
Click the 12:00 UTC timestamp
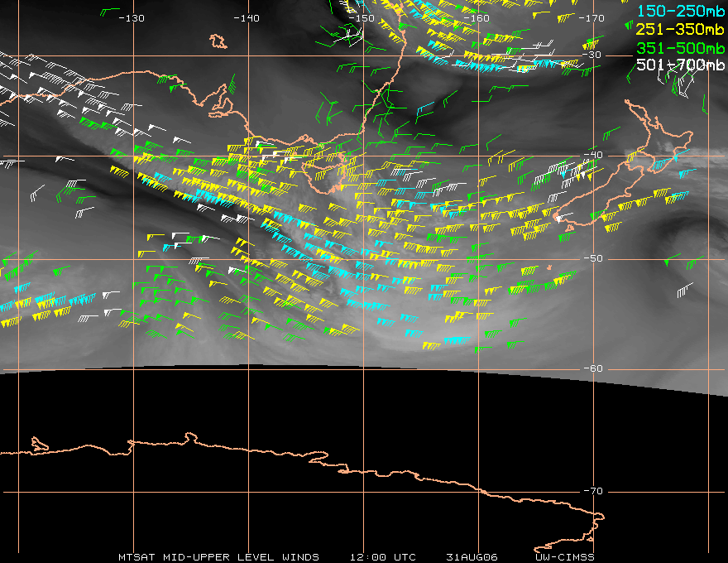tap(382, 557)
